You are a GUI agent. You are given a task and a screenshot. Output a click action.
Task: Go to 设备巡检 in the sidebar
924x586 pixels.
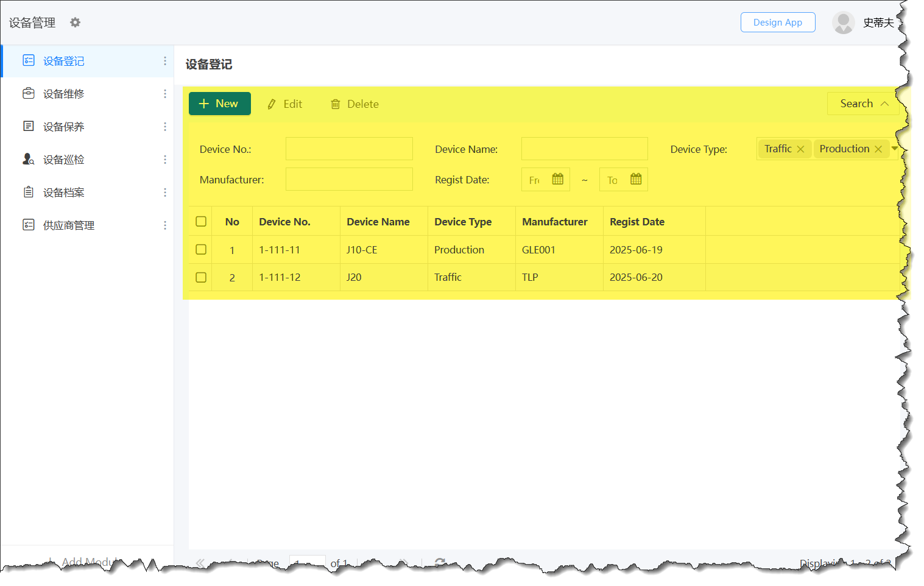64,160
